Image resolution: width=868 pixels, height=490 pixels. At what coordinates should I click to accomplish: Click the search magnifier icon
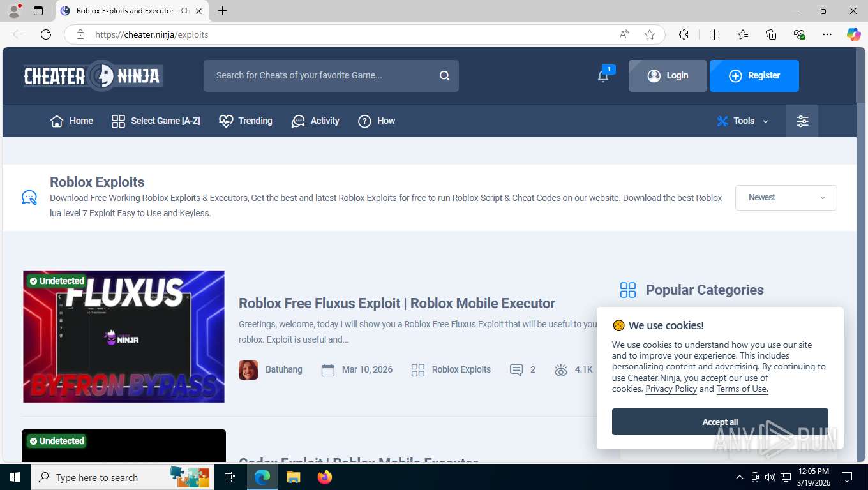(444, 76)
